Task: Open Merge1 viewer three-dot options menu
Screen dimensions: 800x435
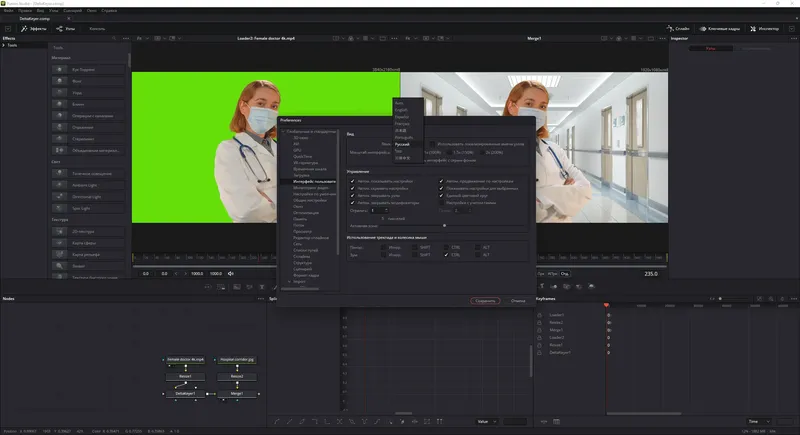Action: (662, 38)
